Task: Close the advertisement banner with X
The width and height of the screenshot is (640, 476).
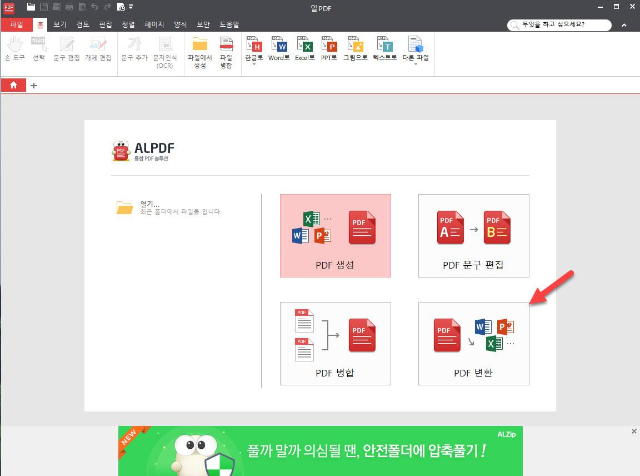Action: [634, 431]
